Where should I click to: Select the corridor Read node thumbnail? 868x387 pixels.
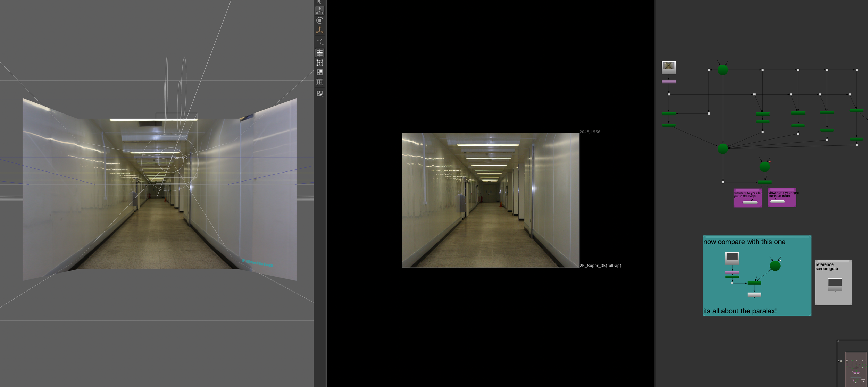[668, 67]
